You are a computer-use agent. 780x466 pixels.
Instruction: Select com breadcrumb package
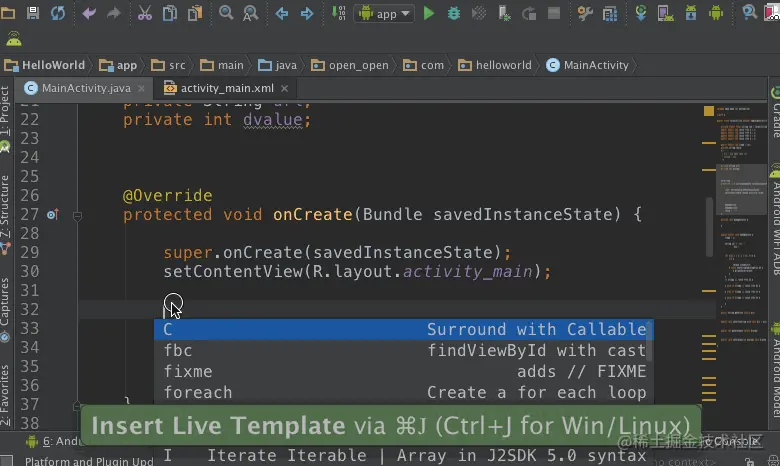423,65
